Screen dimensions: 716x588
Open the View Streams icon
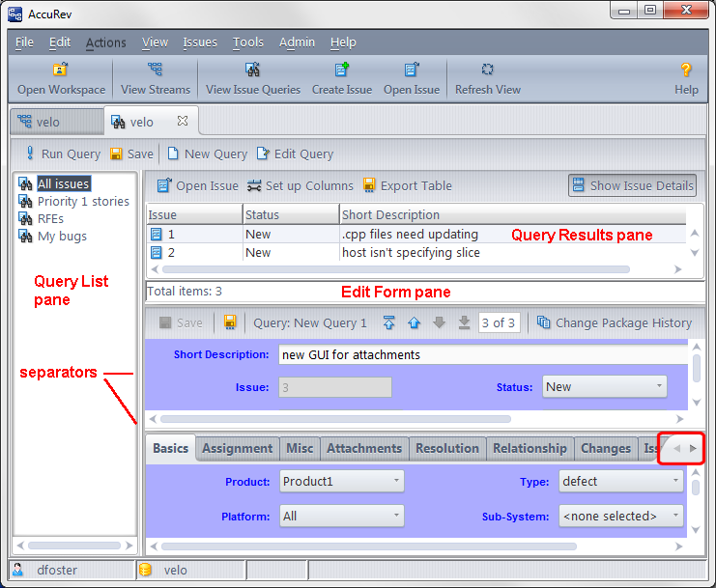pos(155,70)
